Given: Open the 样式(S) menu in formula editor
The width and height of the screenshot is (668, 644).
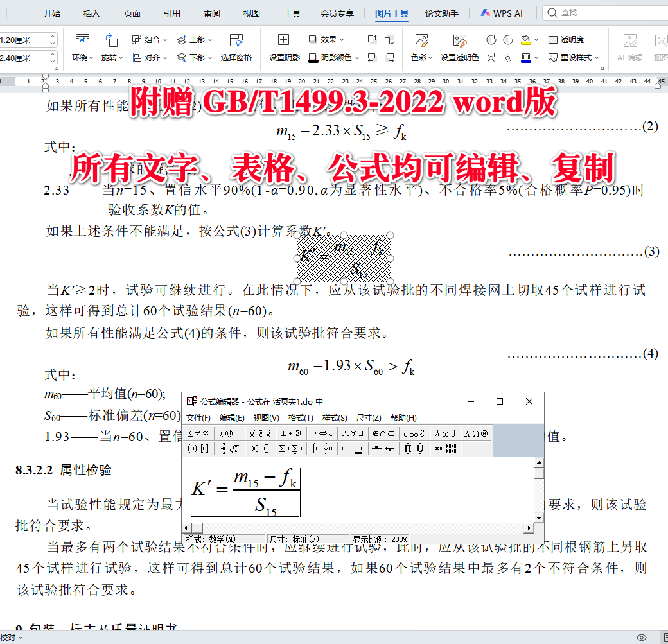Looking at the screenshot, I should pos(335,418).
